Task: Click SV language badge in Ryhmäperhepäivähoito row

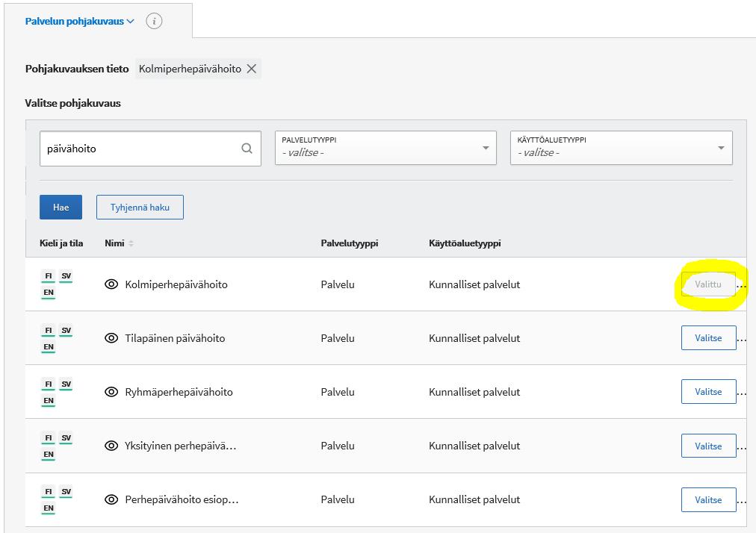Action: (x=66, y=384)
